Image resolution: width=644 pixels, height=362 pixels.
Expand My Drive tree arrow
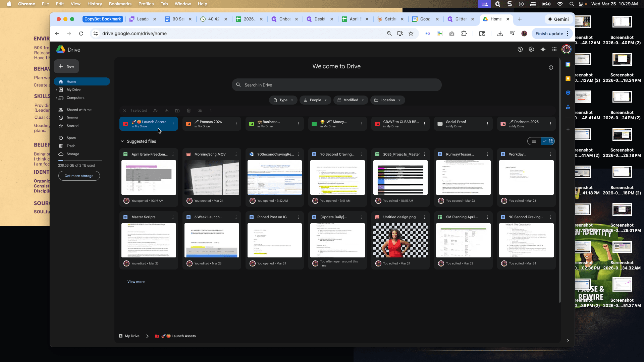coord(57,90)
